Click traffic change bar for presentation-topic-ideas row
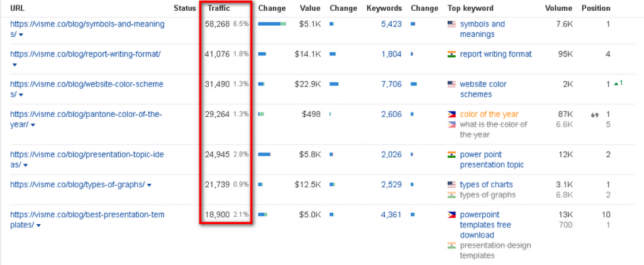Image resolution: width=644 pixels, height=265 pixels. 264,154
